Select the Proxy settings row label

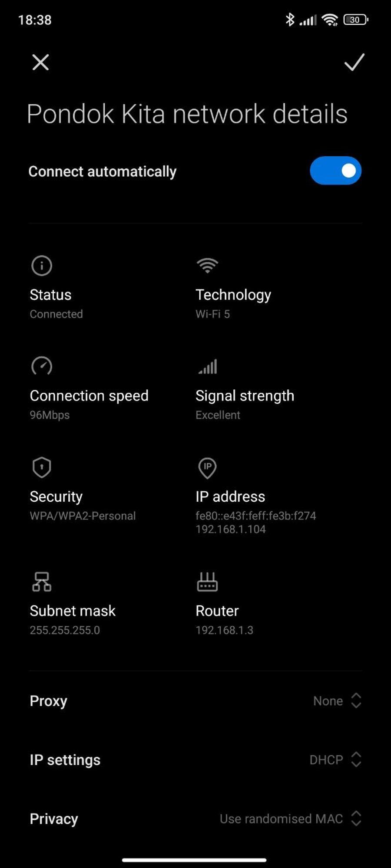point(48,701)
